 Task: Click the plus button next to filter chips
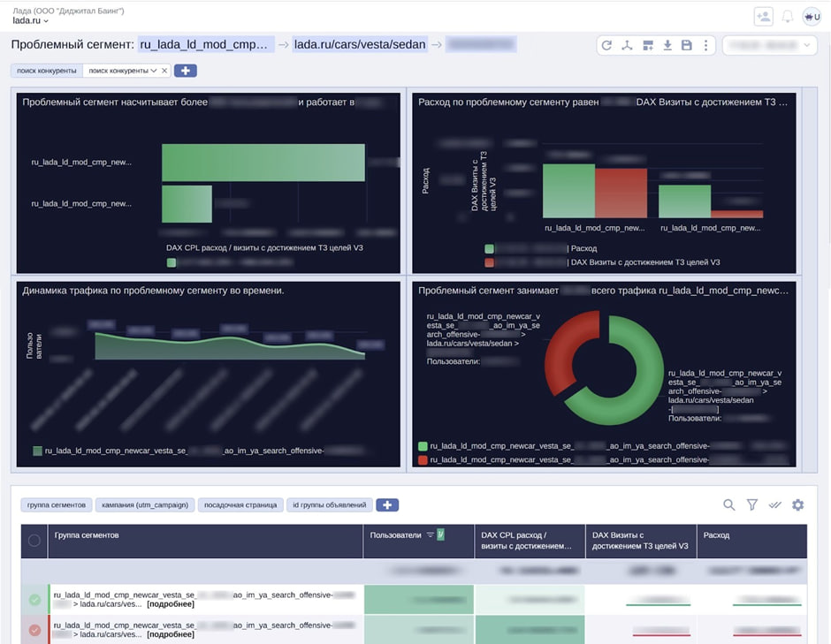pyautogui.click(x=186, y=71)
